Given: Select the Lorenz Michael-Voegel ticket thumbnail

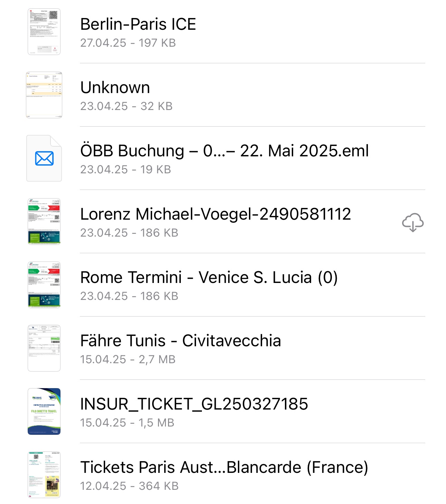Looking at the screenshot, I should click(x=44, y=222).
